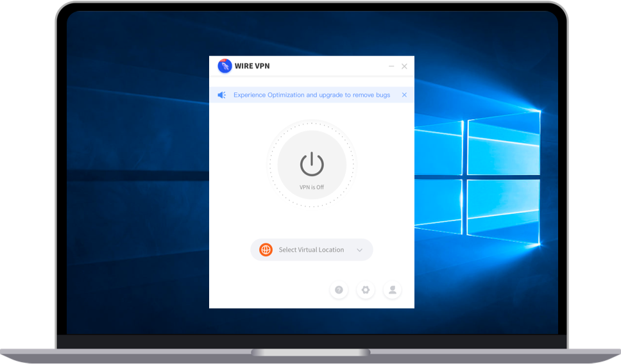Image resolution: width=621 pixels, height=364 pixels.
Task: Expand the Select Virtual Location dropdown
Action: [311, 250]
